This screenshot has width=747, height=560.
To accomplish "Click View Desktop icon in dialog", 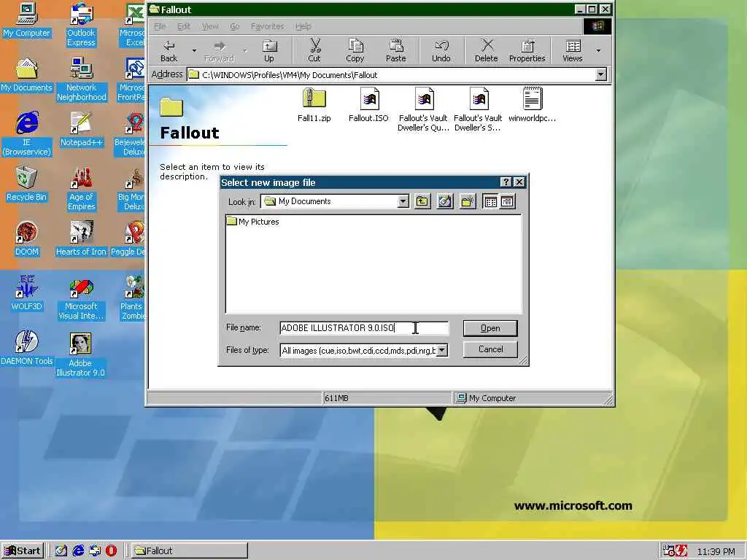I will click(444, 201).
